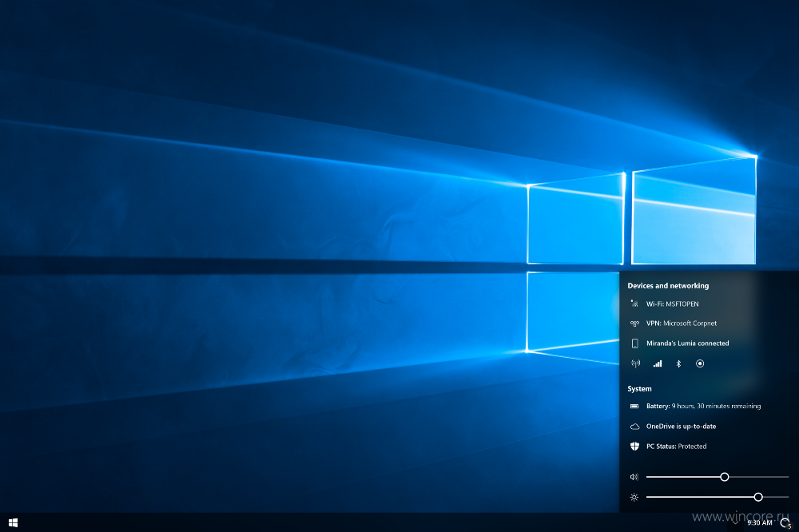This screenshot has width=799, height=532.
Task: Collapse the flyout using the taskbar chevron
Action: [735, 522]
